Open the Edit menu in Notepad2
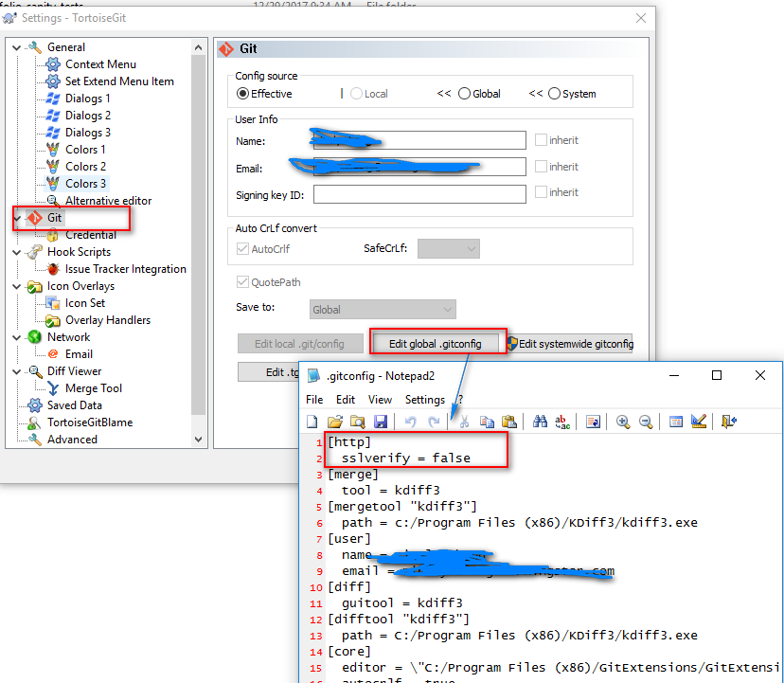784x683 pixels. (346, 400)
